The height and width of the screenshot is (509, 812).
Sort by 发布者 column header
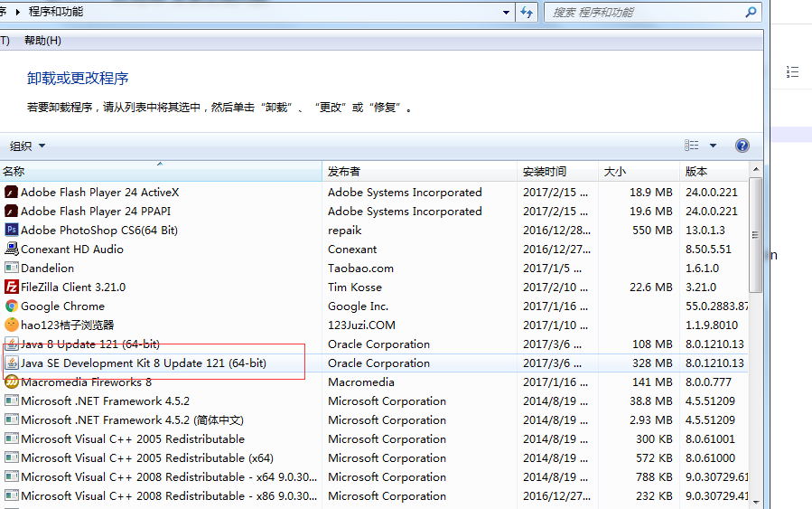(x=419, y=171)
